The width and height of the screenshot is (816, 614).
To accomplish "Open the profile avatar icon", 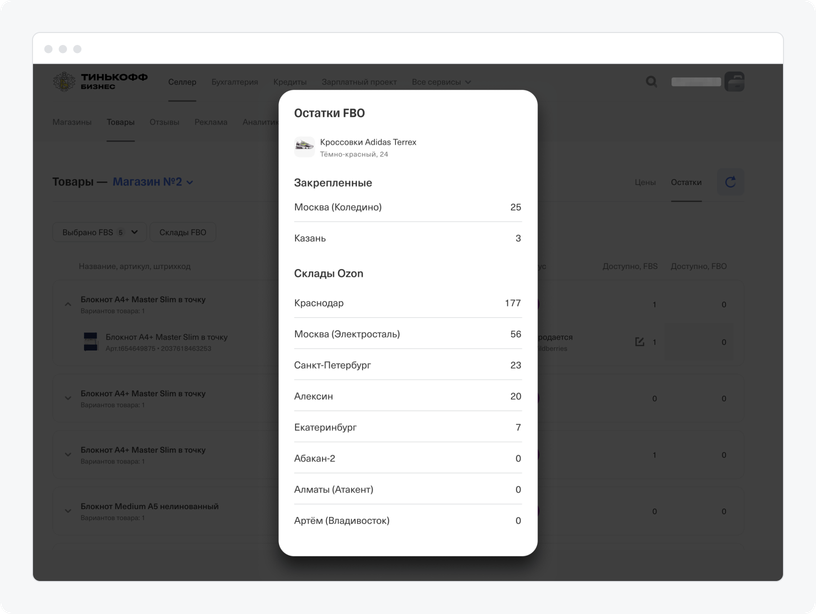I will tap(734, 82).
